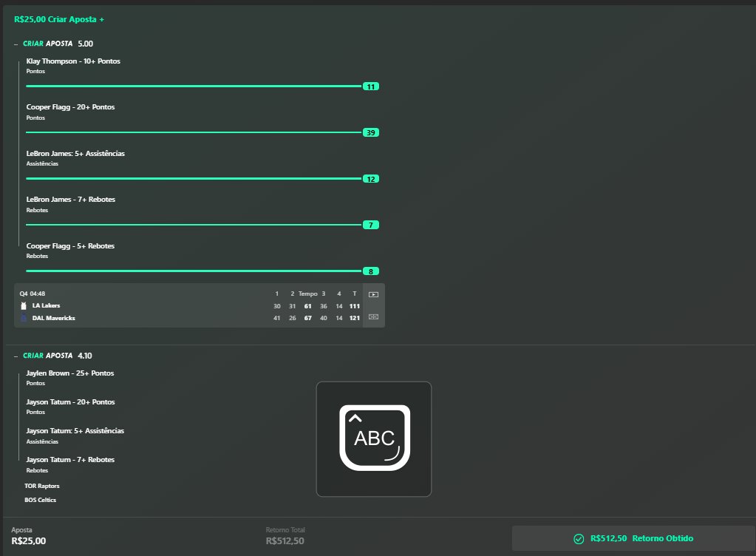Click the Q4 04:48 game clock

(x=33, y=294)
